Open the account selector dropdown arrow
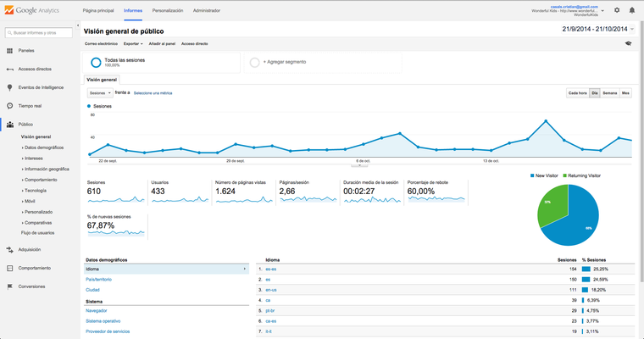644x339 pixels. tap(602, 11)
